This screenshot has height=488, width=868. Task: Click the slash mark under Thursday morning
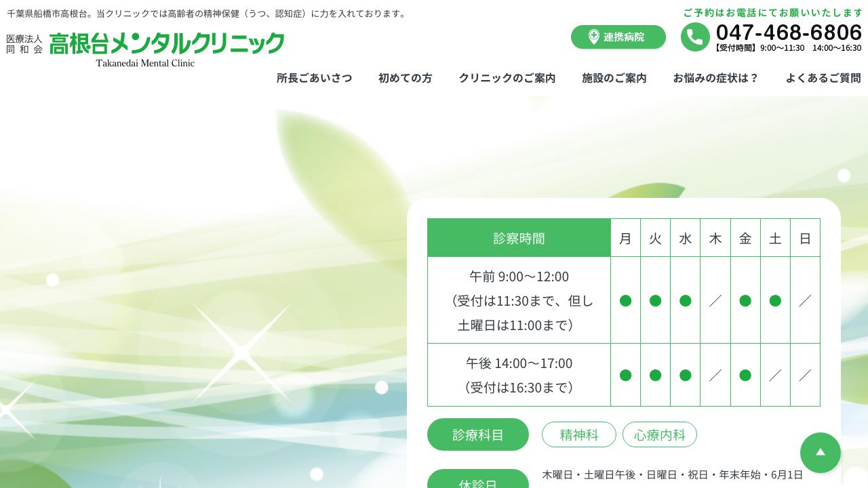[x=715, y=301]
